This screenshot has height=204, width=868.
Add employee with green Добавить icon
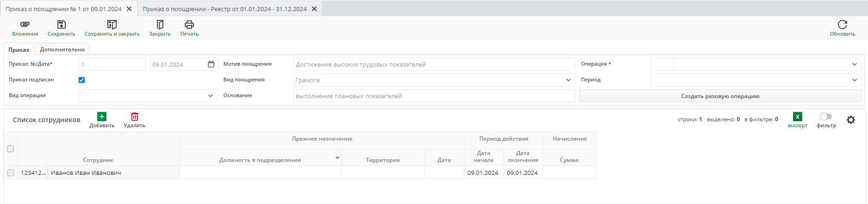pyautogui.click(x=102, y=117)
